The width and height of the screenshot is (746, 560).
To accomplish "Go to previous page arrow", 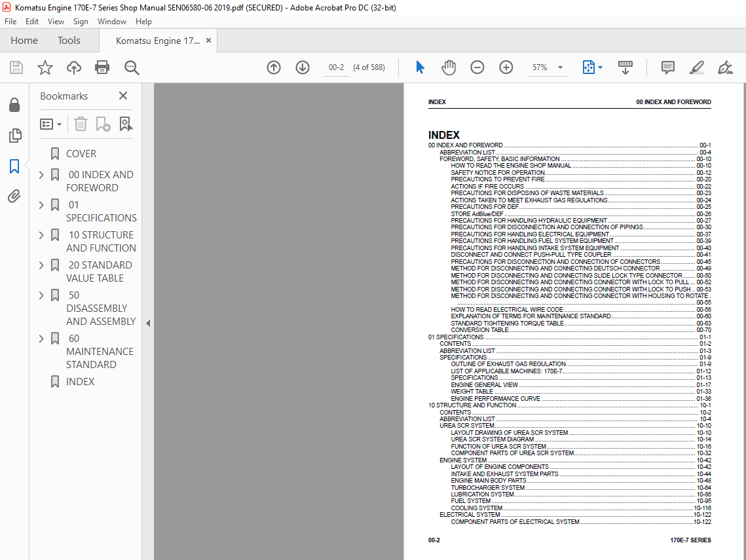I will click(274, 67).
